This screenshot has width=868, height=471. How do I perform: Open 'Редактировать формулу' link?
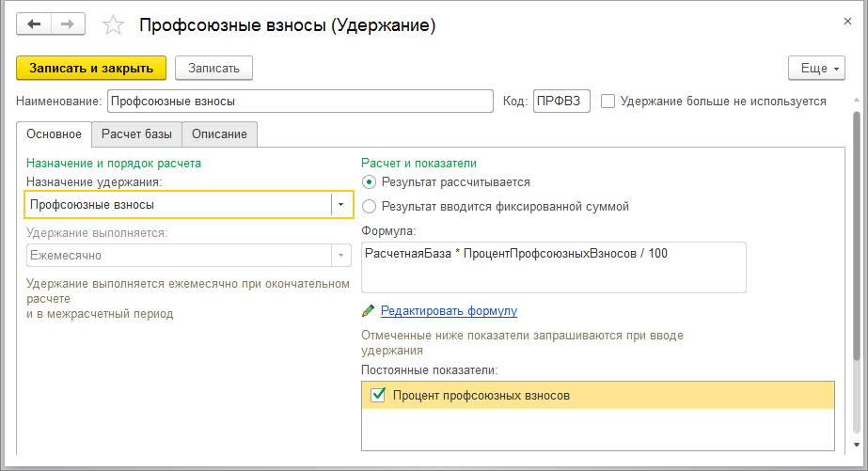tap(449, 310)
